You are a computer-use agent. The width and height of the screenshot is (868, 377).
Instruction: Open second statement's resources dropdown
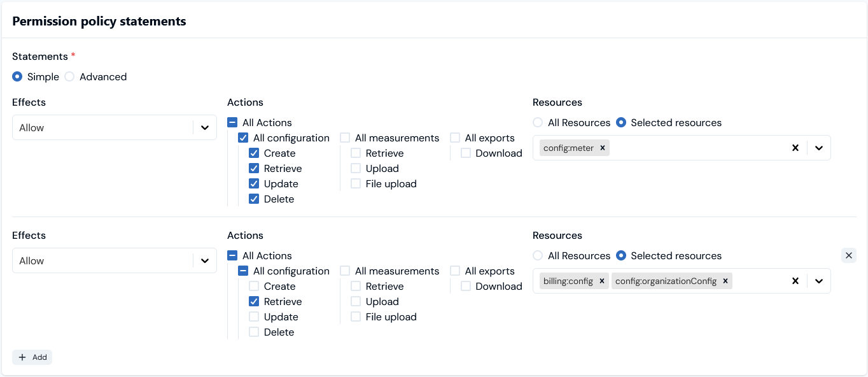tap(819, 281)
